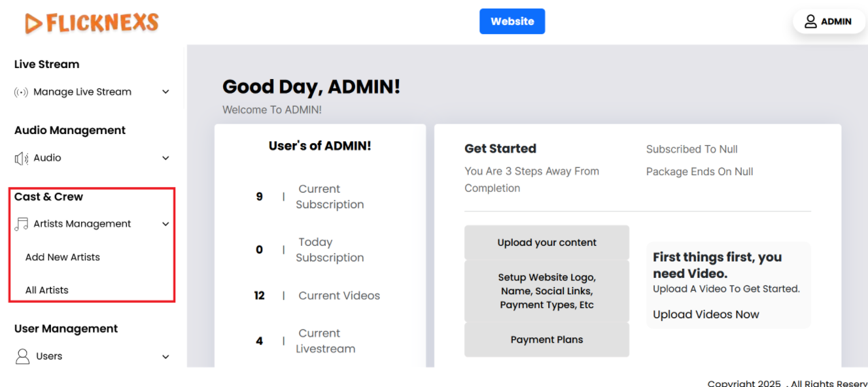Select Manage Live Stream menu item
The image size is (868, 387).
click(x=82, y=92)
